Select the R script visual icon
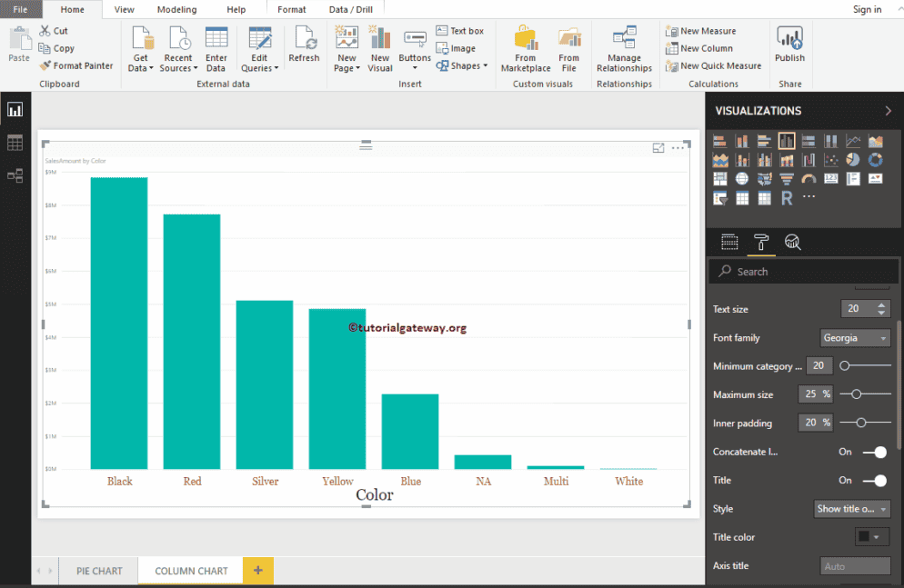This screenshot has height=588, width=904. click(786, 197)
